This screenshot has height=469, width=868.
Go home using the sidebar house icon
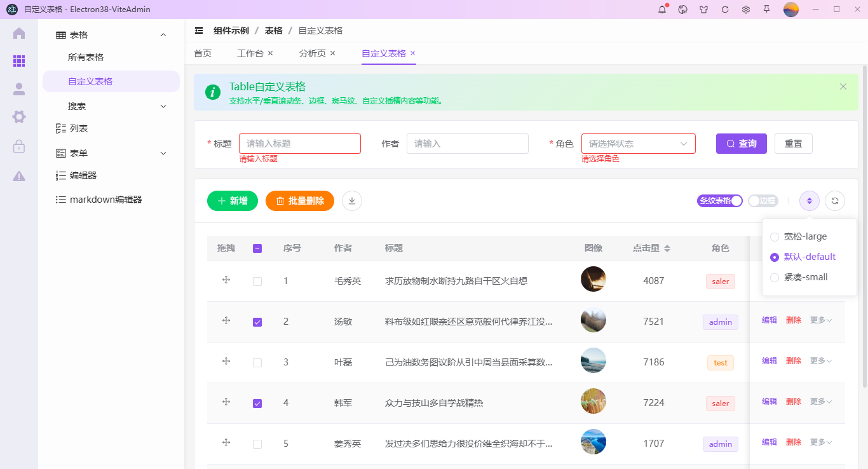(x=18, y=32)
